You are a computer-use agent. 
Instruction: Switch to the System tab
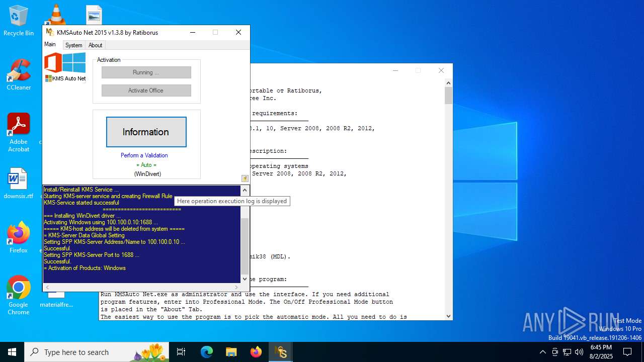click(x=73, y=45)
